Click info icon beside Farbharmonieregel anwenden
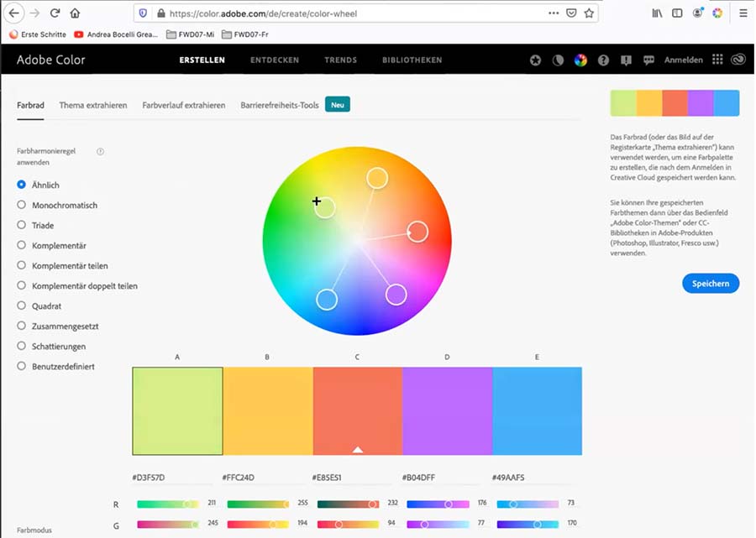The height and width of the screenshot is (538, 756). (x=100, y=152)
